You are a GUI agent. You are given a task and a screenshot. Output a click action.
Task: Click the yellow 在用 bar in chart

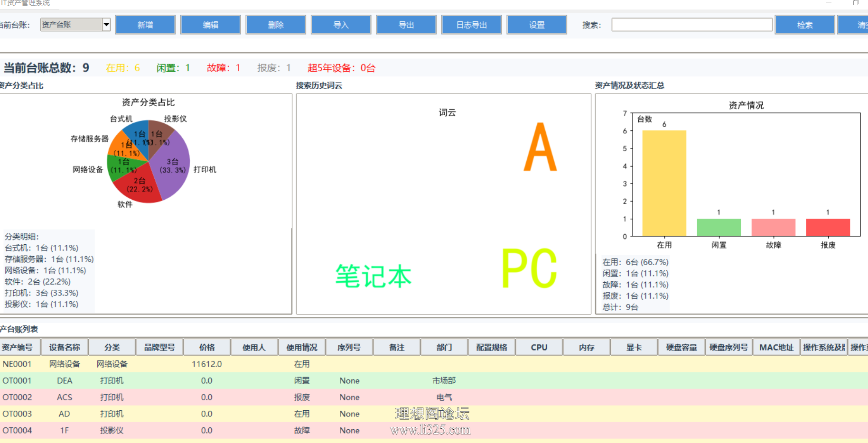tap(664, 183)
